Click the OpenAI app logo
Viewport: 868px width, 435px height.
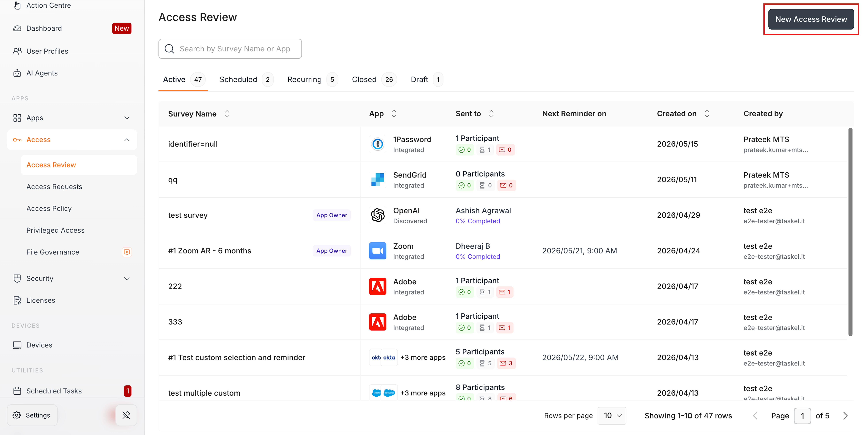coord(378,215)
